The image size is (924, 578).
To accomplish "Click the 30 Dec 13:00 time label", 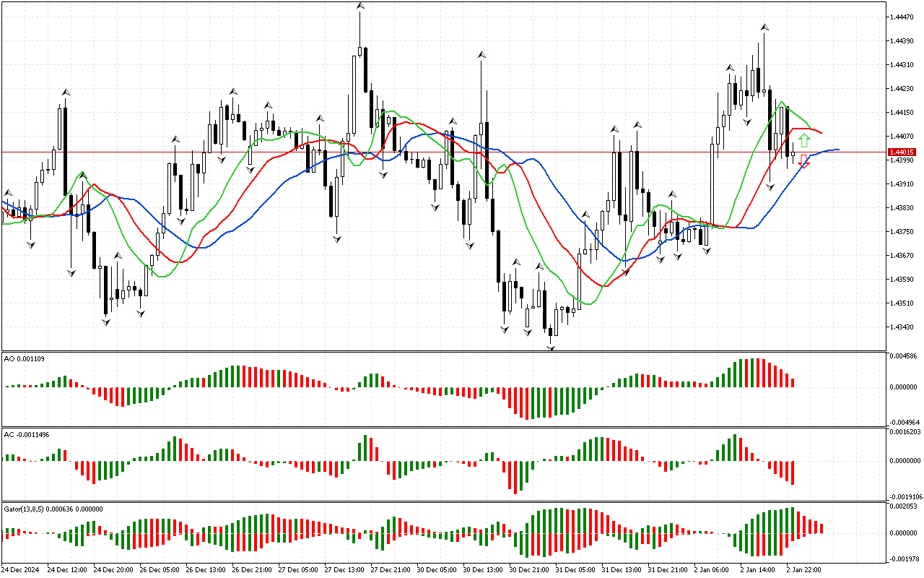I will pyautogui.click(x=483, y=569).
